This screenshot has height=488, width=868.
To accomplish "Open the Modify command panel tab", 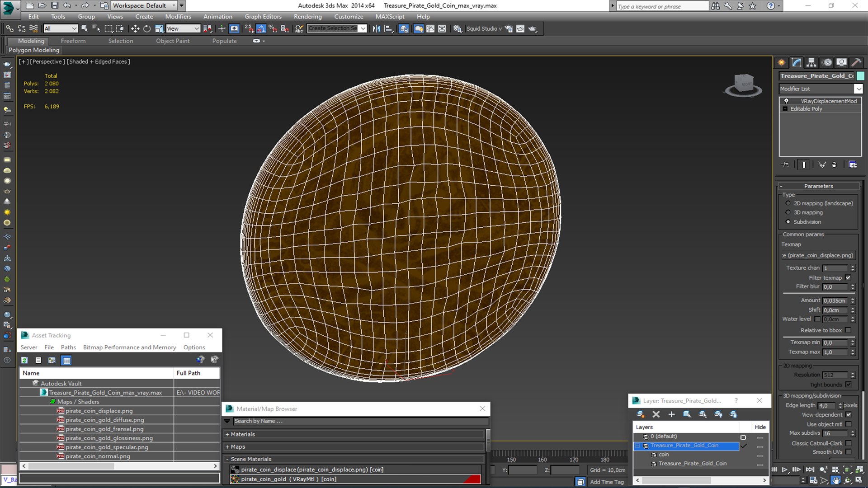I will click(x=797, y=62).
